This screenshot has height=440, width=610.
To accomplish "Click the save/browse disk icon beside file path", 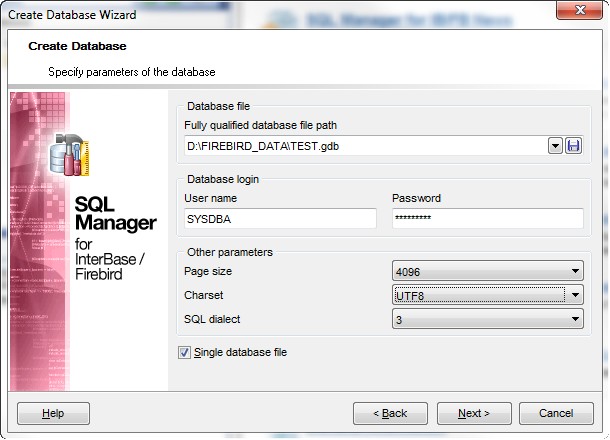I will point(573,146).
